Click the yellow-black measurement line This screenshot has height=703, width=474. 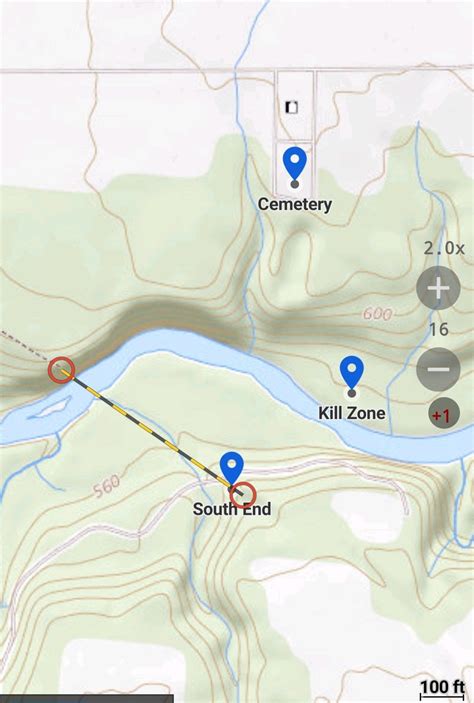pyautogui.click(x=150, y=432)
